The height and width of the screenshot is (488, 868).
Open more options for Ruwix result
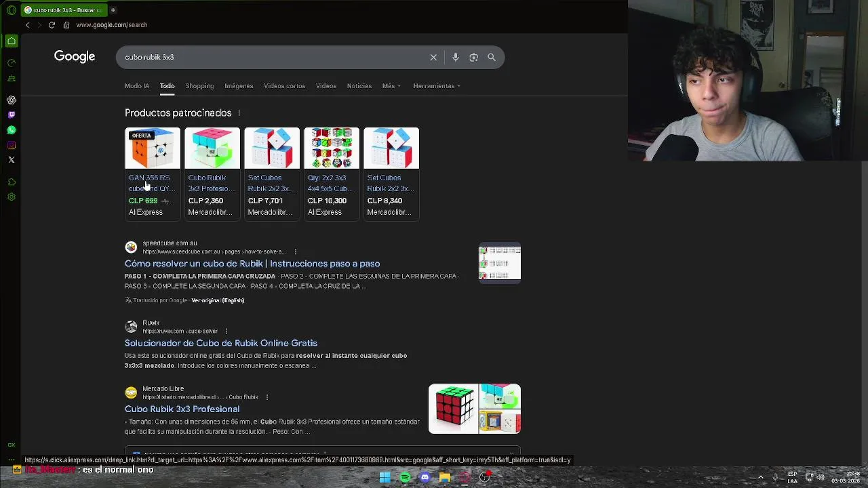(226, 331)
